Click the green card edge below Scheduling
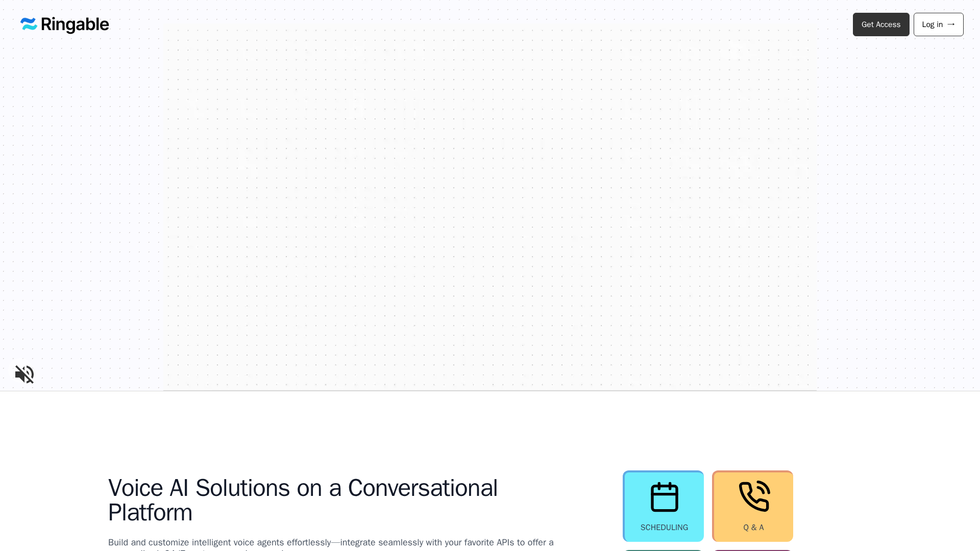Image resolution: width=980 pixels, height=551 pixels. (663, 550)
